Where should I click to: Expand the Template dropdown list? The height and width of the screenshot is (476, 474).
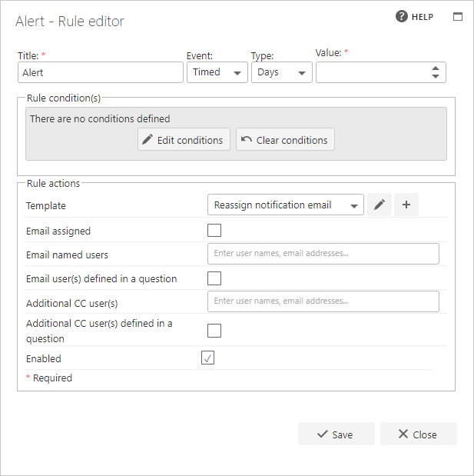[286, 205]
